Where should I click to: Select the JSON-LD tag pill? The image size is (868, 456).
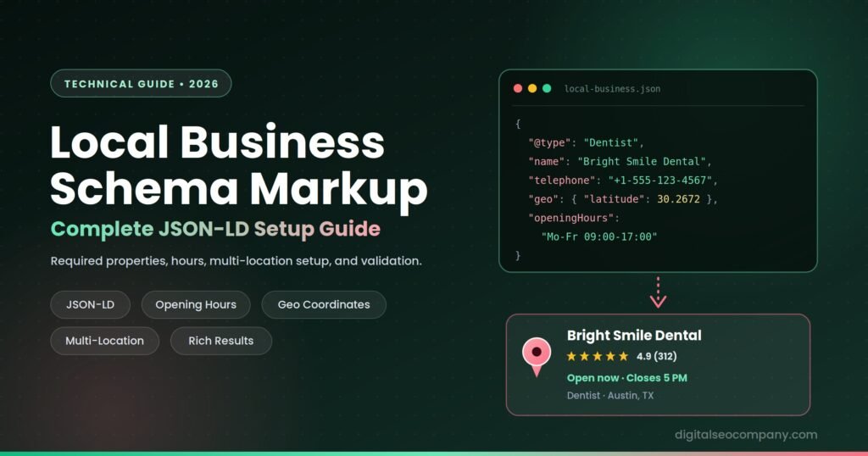pos(90,304)
